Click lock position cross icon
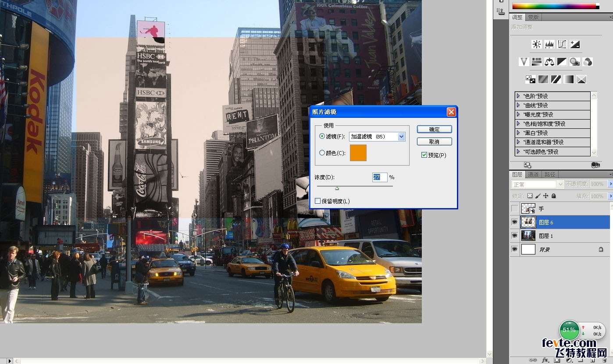The image size is (613, 364). [545, 196]
